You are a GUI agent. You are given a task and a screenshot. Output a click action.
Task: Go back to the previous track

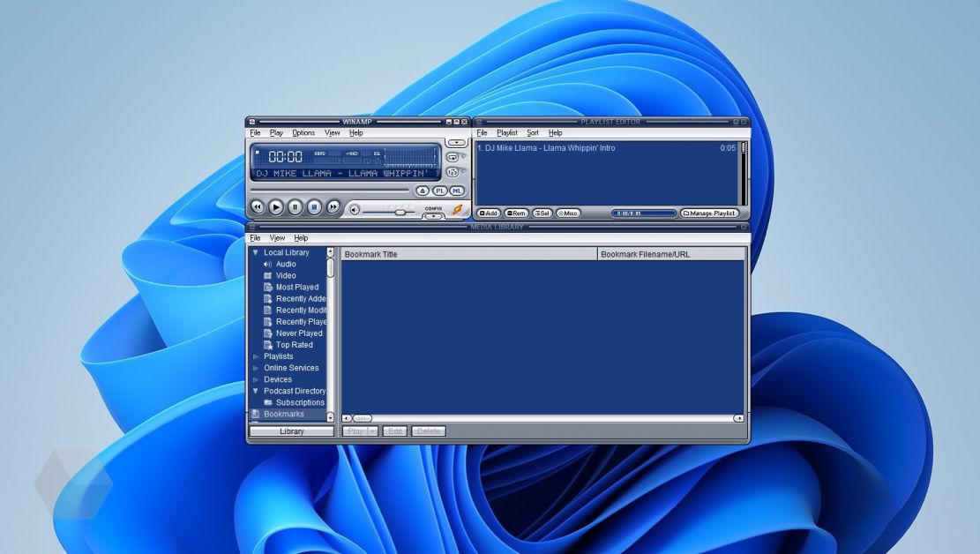pyautogui.click(x=257, y=207)
